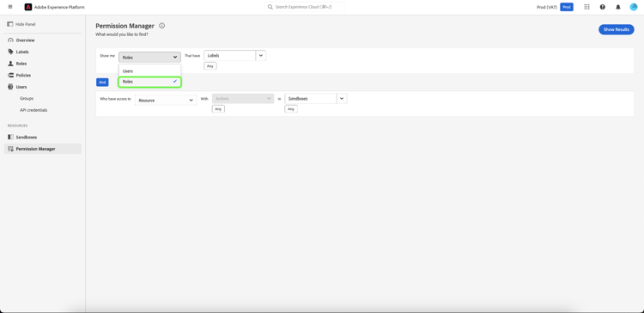This screenshot has width=644, height=313.
Task: Click the 'Show me' label
Action: coord(107,56)
